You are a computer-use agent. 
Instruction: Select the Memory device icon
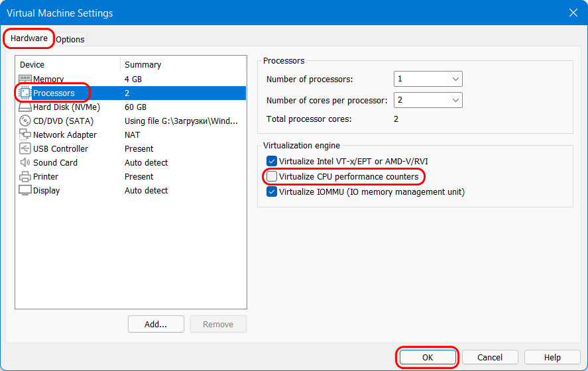coord(25,79)
